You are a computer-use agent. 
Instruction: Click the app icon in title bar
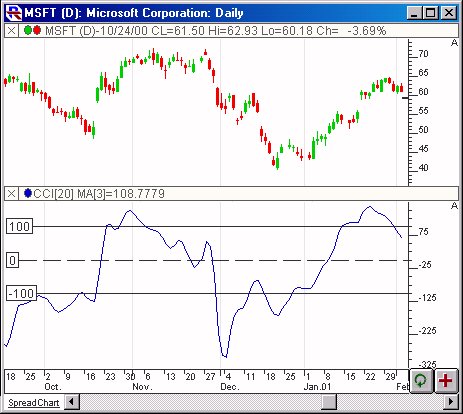(x=14, y=13)
